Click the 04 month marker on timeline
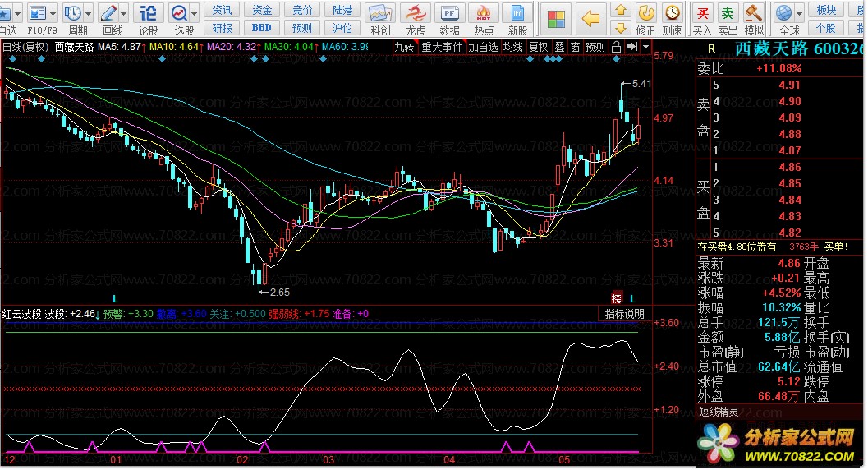This screenshot has width=868, height=470. (x=449, y=459)
